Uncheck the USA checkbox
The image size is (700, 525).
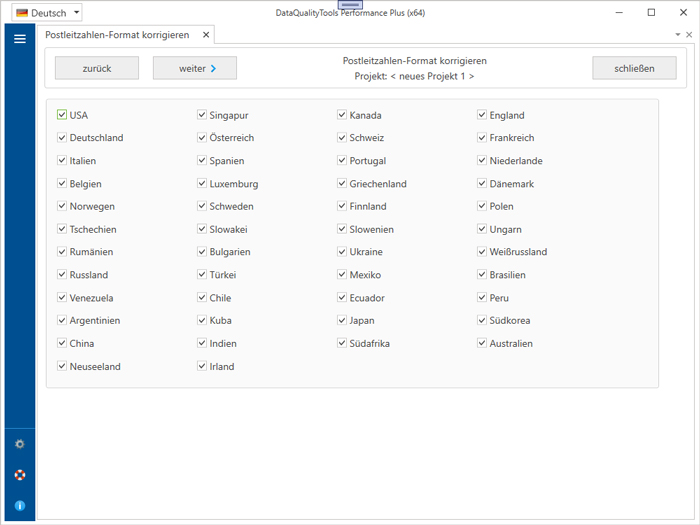(62, 115)
